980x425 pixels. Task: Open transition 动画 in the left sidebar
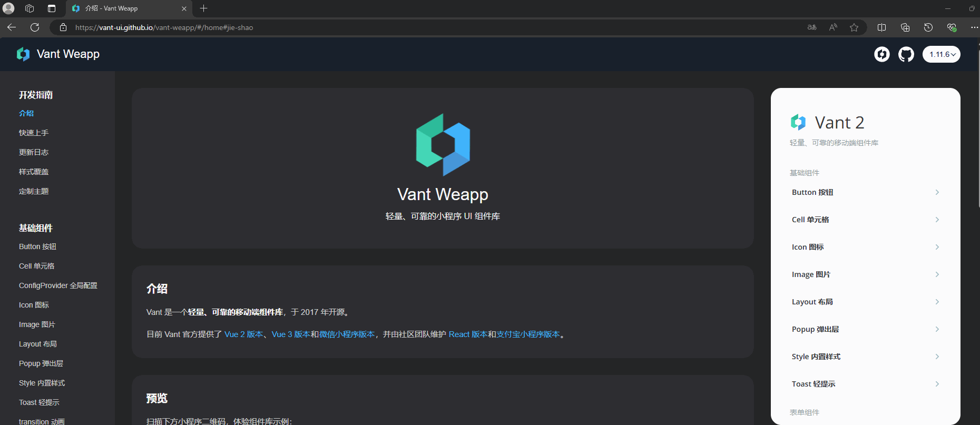click(x=42, y=422)
